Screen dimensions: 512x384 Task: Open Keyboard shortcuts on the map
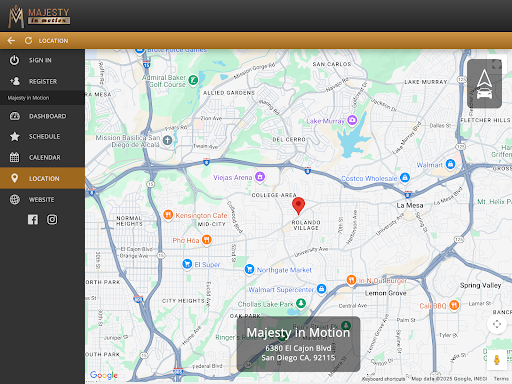[x=383, y=379]
